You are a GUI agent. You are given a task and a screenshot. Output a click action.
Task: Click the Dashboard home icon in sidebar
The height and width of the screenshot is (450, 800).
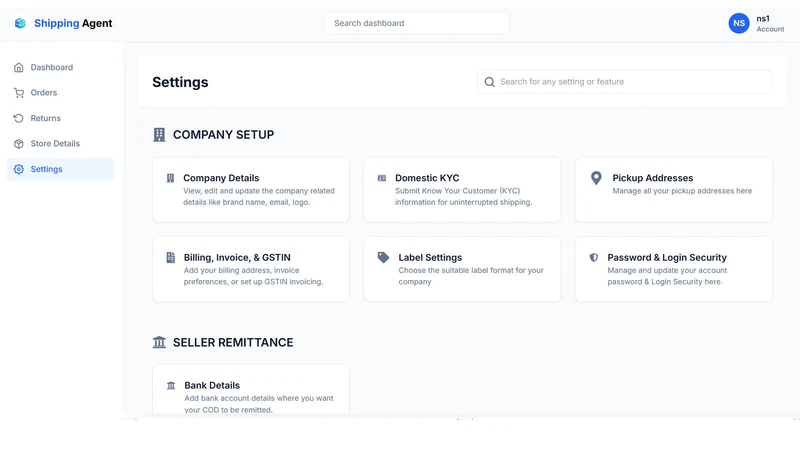[x=19, y=67]
